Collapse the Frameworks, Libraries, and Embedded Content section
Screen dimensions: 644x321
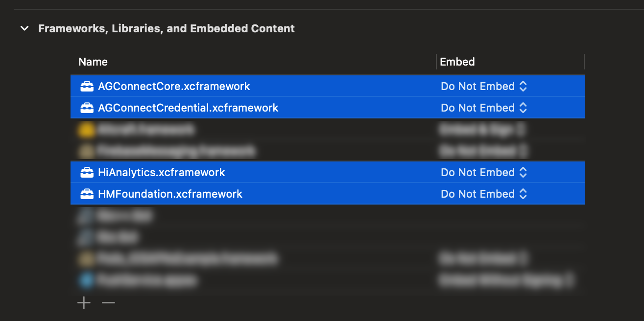(x=24, y=28)
